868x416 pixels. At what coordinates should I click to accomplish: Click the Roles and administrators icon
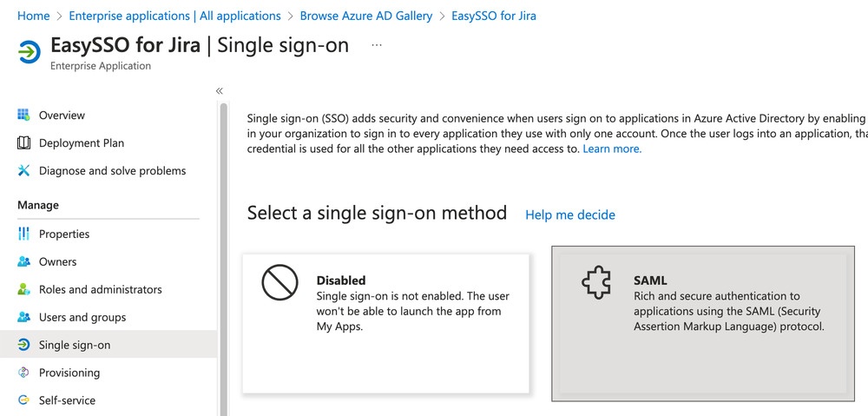point(23,289)
